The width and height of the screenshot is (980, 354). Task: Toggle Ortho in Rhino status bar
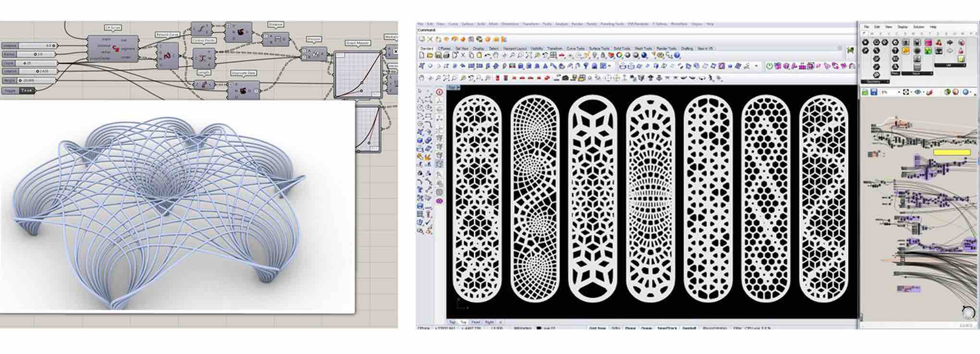click(x=615, y=328)
